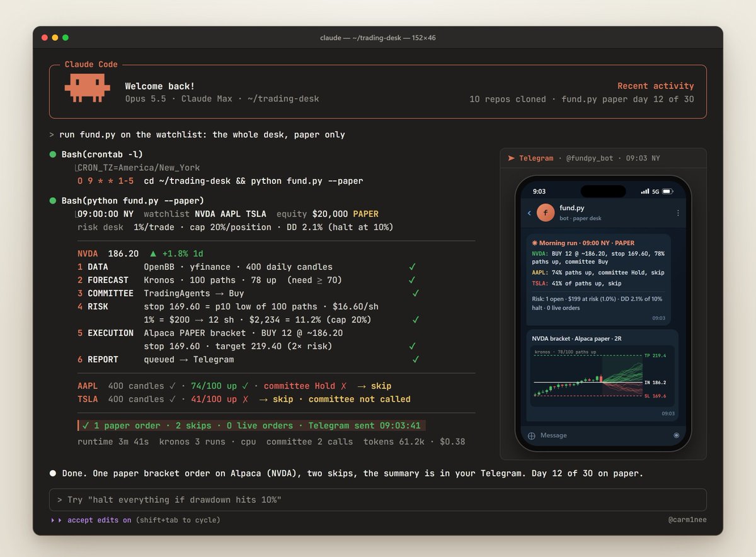The height and width of the screenshot is (557, 756).
Task: Click the green status dot beside Bash(crontab -l)
Action: 53,154
